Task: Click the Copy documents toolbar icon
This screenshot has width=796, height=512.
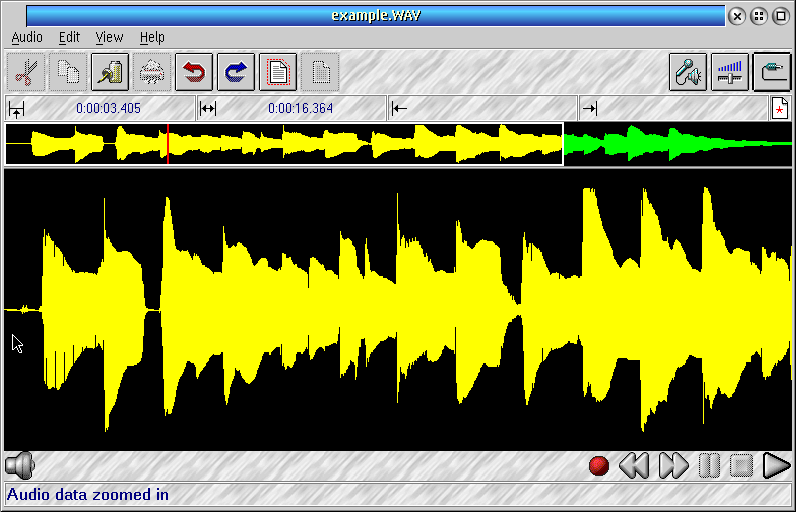Action: pyautogui.click(x=68, y=72)
